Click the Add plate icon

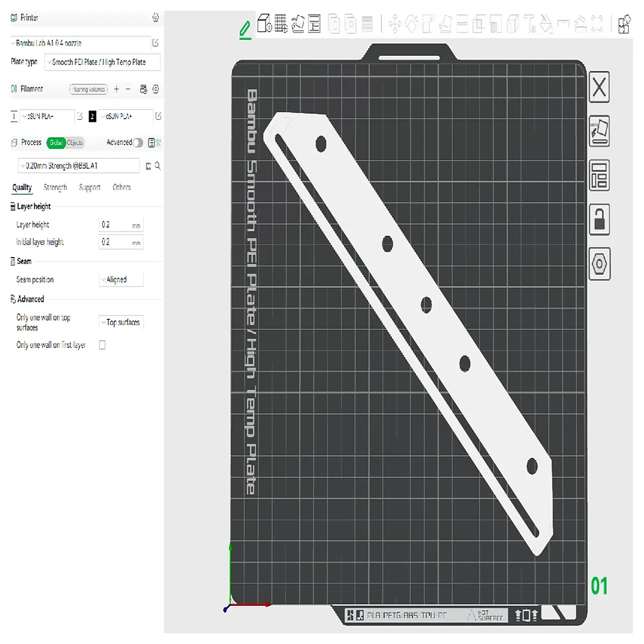(x=281, y=24)
